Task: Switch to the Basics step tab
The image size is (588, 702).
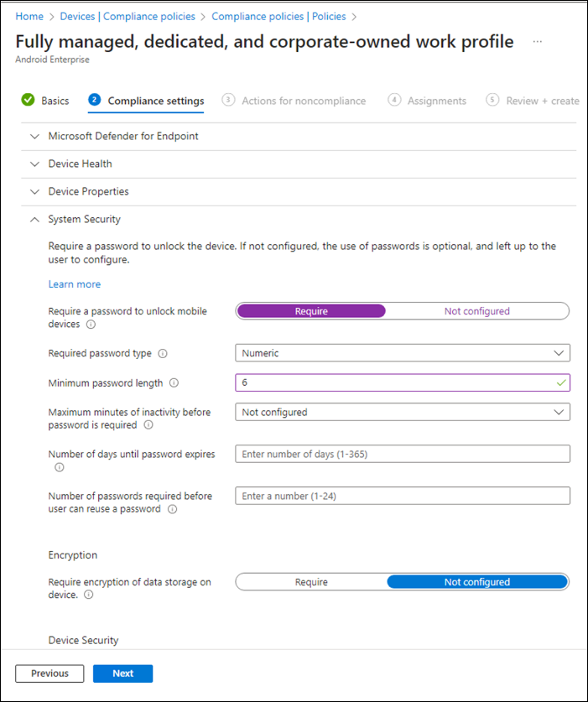Action: coord(46,101)
